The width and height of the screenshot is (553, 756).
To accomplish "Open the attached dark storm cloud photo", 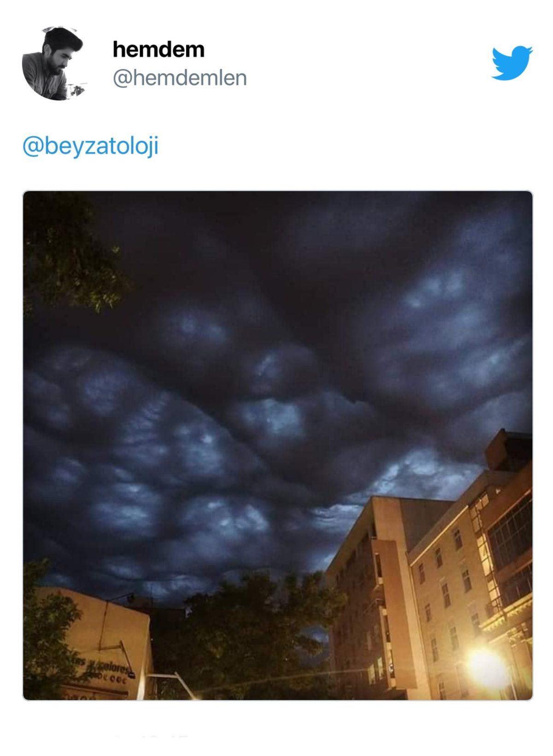I will [277, 445].
